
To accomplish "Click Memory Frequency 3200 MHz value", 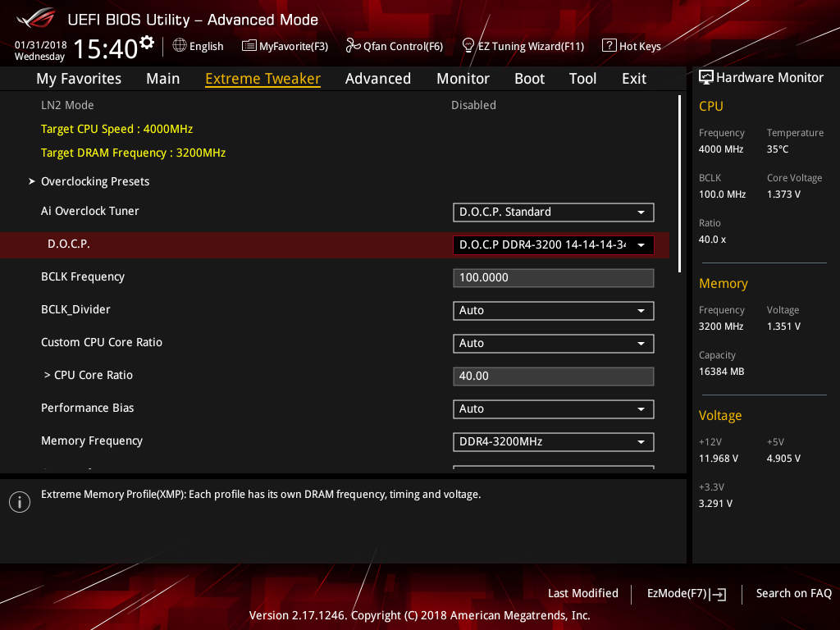I will (721, 326).
